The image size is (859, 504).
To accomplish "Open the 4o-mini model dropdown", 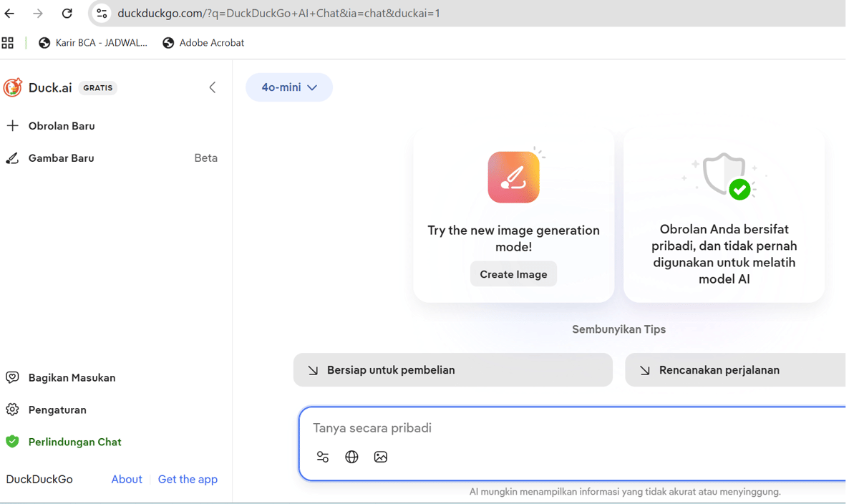I will click(x=289, y=87).
